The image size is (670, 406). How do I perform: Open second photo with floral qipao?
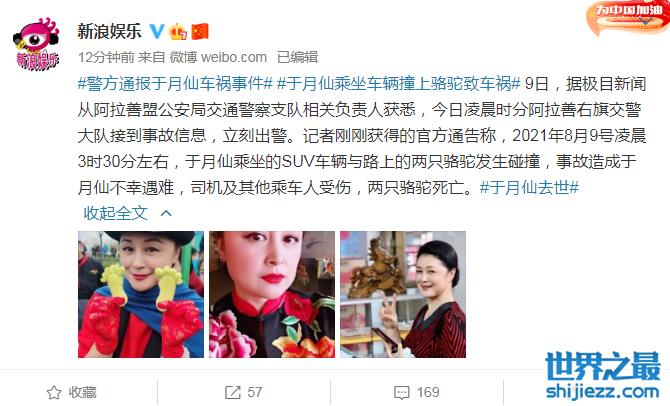272,294
